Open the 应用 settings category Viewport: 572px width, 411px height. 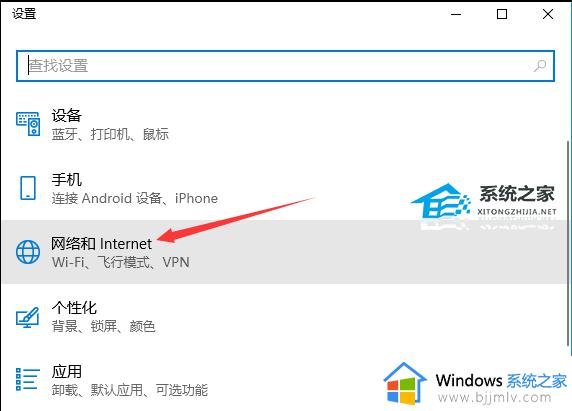(284, 380)
